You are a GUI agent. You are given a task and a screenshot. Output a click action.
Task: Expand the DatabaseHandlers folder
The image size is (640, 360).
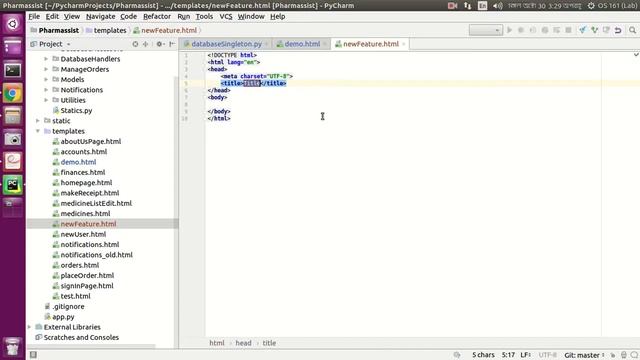pyautogui.click(x=46, y=59)
